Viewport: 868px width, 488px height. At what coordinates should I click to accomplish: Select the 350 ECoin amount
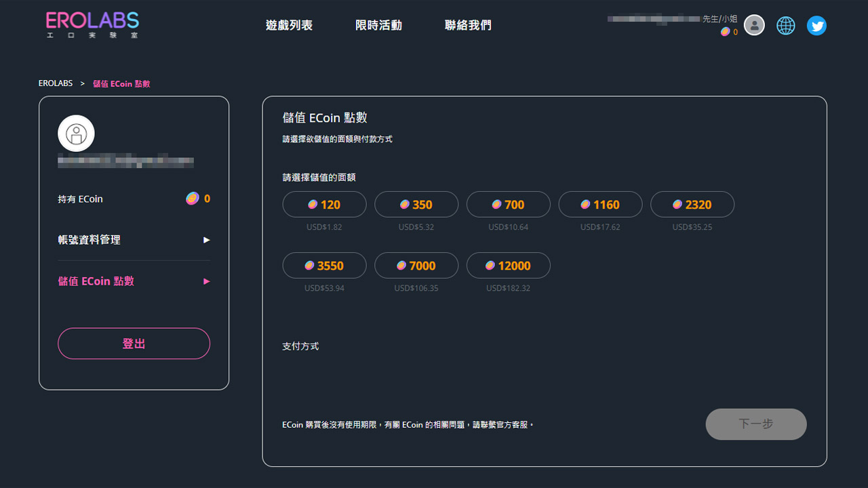[416, 205]
